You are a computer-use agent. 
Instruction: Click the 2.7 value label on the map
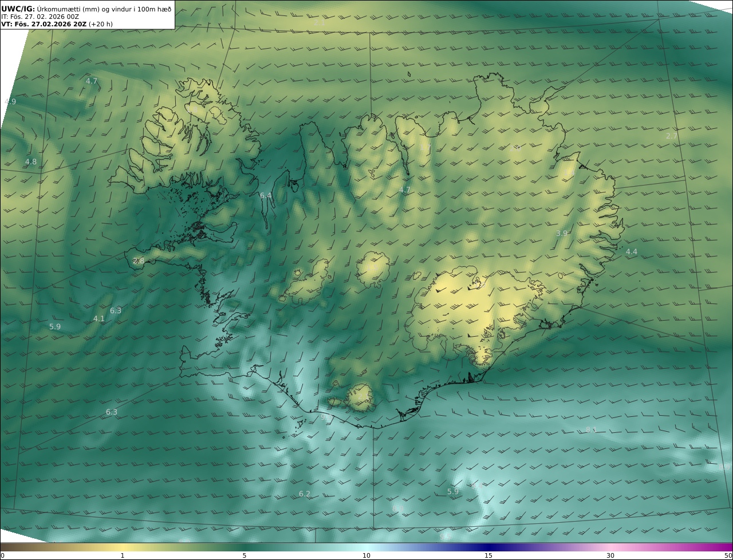pos(672,136)
